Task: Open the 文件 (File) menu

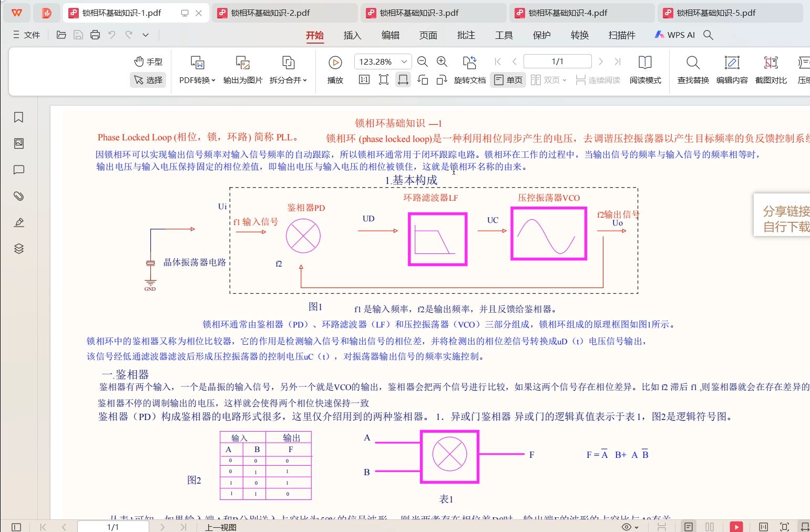Action: coord(26,35)
